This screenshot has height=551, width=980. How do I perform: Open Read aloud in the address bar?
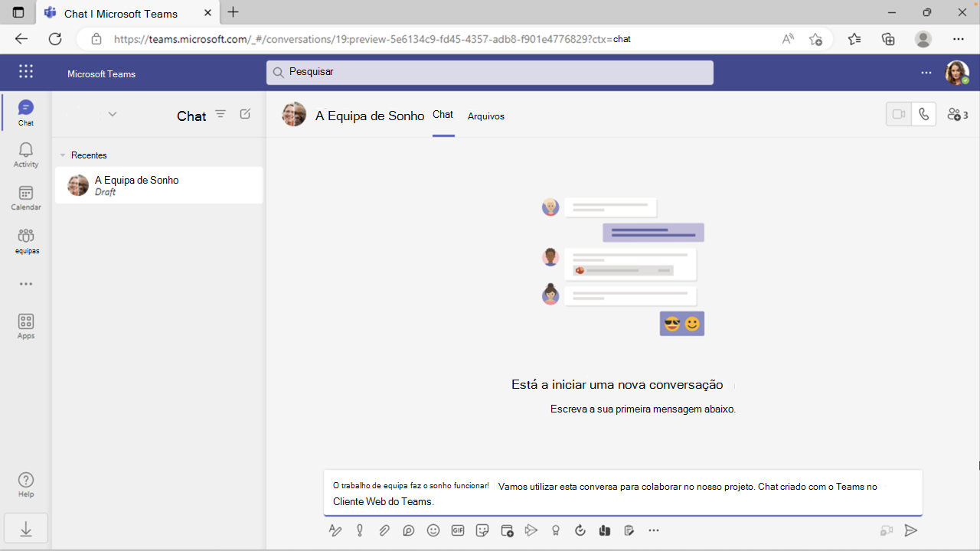[x=788, y=39]
